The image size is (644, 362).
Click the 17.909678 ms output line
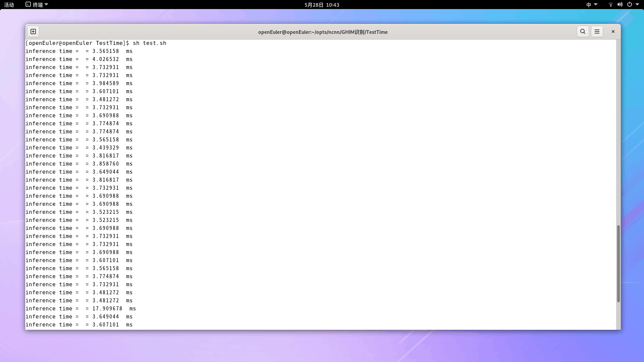80,309
